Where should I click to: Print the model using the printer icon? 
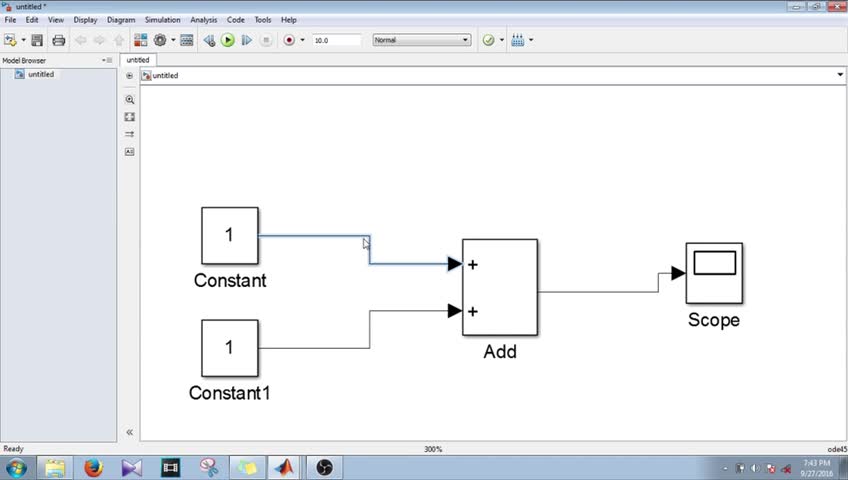58,40
